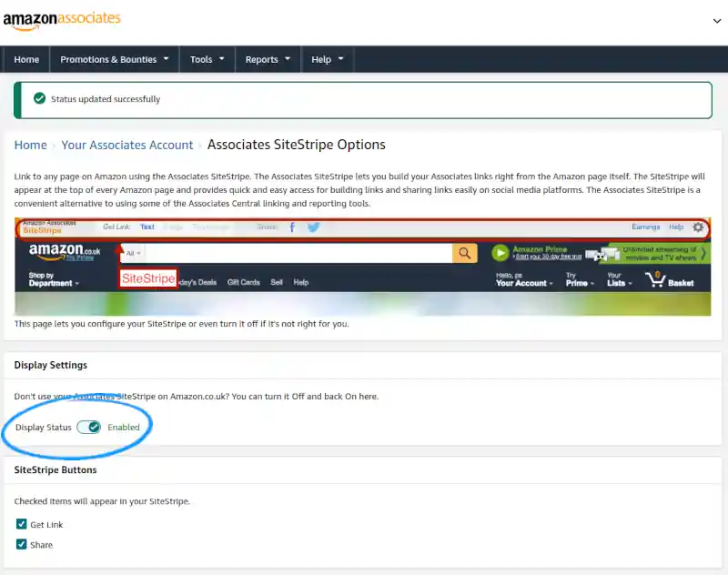This screenshot has height=575, width=728.
Task: Click the Amazon Associates logo
Action: pyautogui.click(x=62, y=20)
